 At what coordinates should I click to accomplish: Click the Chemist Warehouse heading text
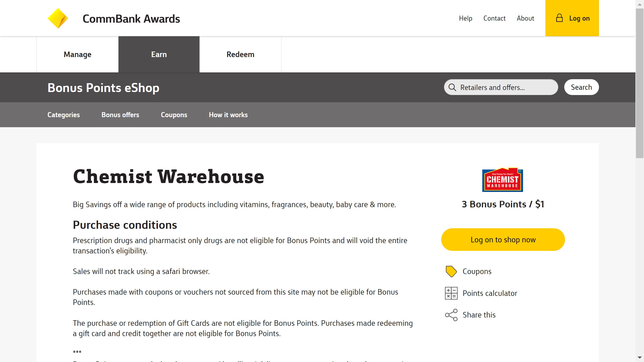tap(169, 176)
